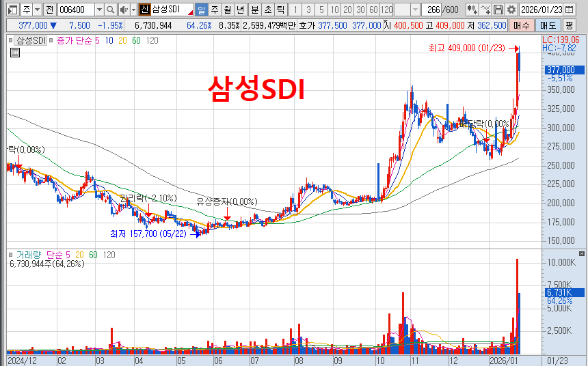The image size is (588, 366).
Task: Click the candle count field showing 266
Action: [x=431, y=10]
